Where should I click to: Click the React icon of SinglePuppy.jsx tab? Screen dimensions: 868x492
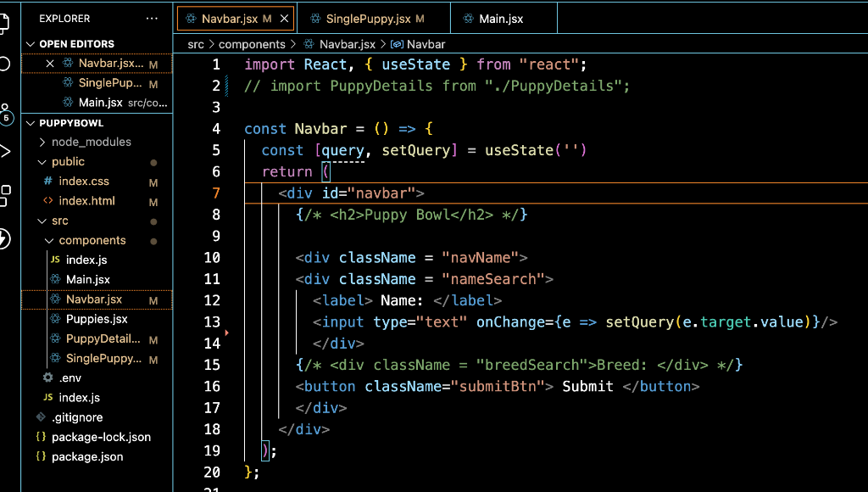pos(315,19)
